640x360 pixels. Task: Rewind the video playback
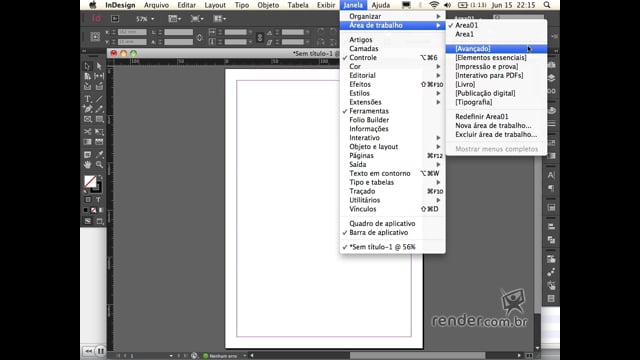tap(88, 351)
